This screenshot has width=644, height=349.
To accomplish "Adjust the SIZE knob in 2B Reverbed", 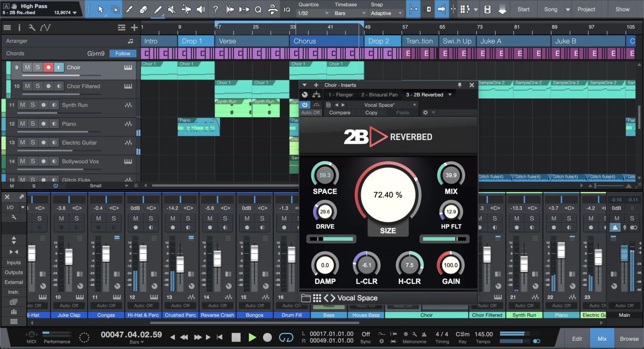I will pyautogui.click(x=388, y=194).
